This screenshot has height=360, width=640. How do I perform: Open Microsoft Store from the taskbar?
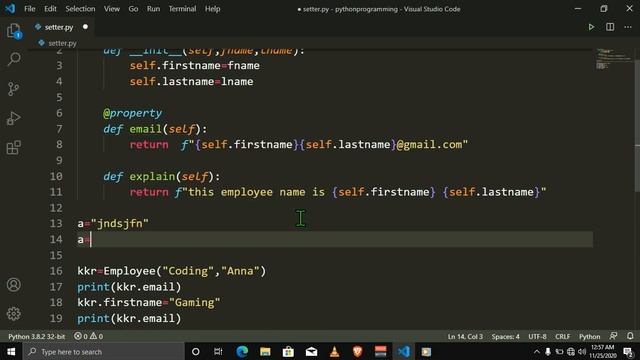[288, 351]
